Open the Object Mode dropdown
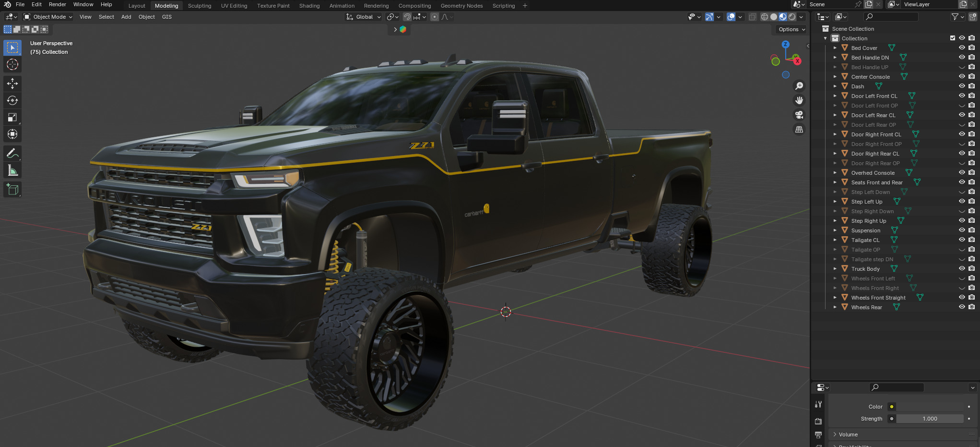The image size is (980, 447). click(x=48, y=17)
